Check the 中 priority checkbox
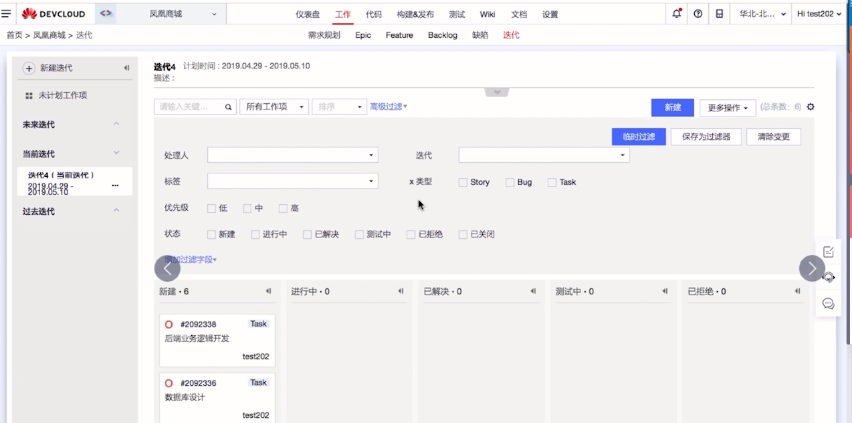 pyautogui.click(x=247, y=208)
